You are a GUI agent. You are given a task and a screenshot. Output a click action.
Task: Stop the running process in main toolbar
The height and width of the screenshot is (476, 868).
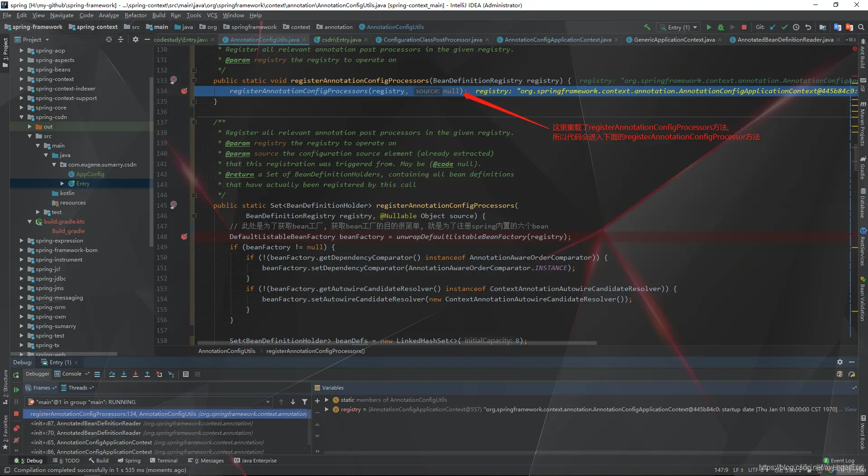pyautogui.click(x=744, y=27)
